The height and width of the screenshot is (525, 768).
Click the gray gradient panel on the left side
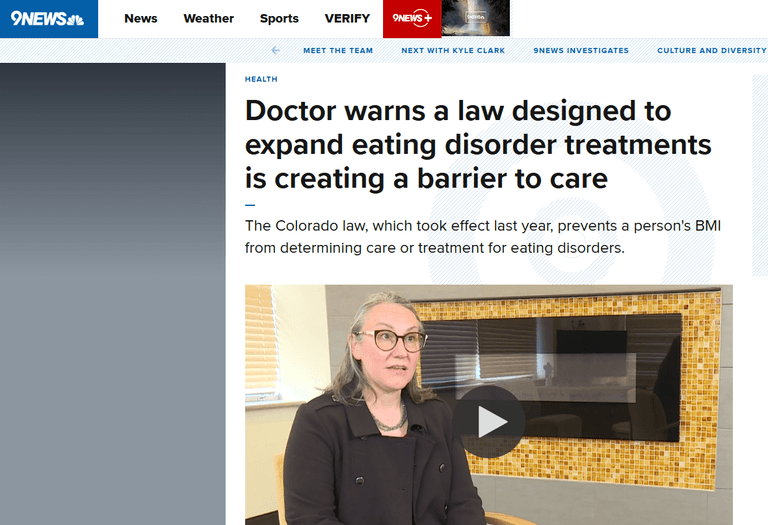pos(113,294)
